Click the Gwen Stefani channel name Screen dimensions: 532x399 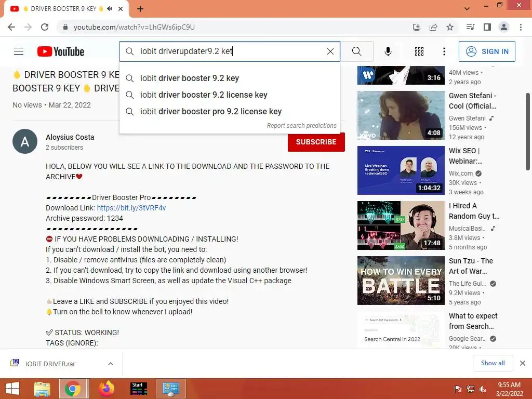(x=467, y=118)
